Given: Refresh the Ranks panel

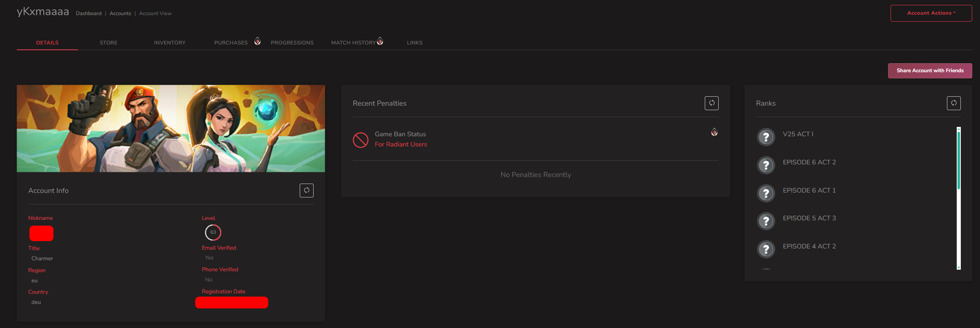Looking at the screenshot, I should click(954, 103).
